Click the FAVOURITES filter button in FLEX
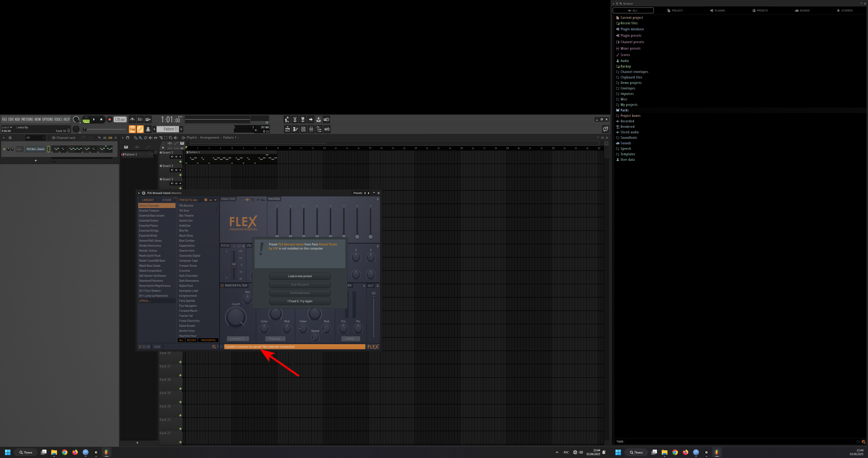 [208, 340]
